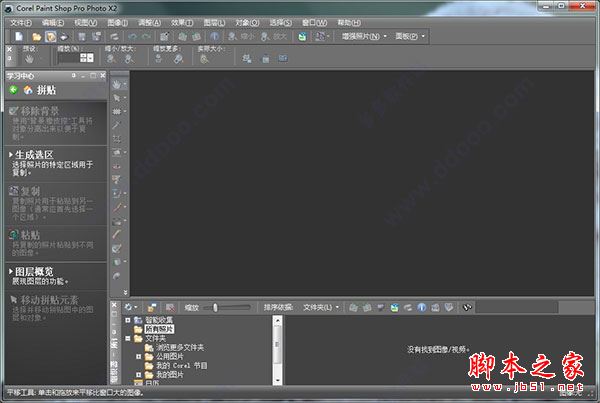
Task: Click the 缩小 zoom-out toolbar button
Action: coord(241,37)
